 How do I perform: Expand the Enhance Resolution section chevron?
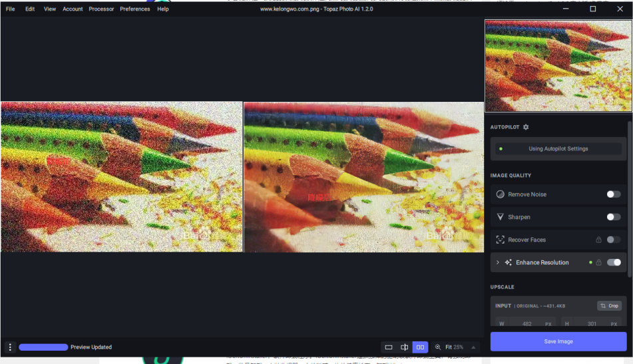(498, 262)
